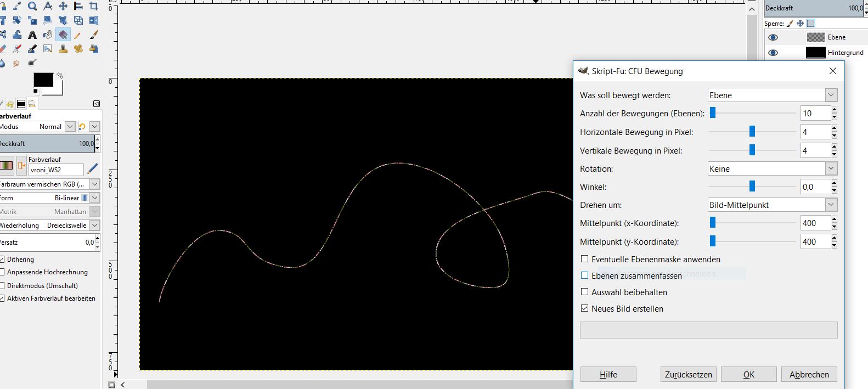Image resolution: width=868 pixels, height=389 pixels.
Task: Select the Measure compass tool
Action: (x=48, y=6)
